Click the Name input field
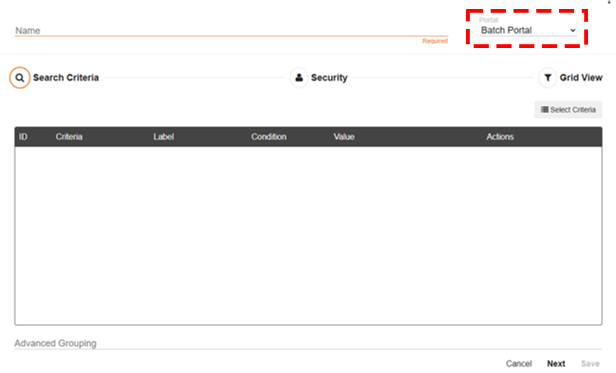The width and height of the screenshot is (616, 373). point(231,30)
